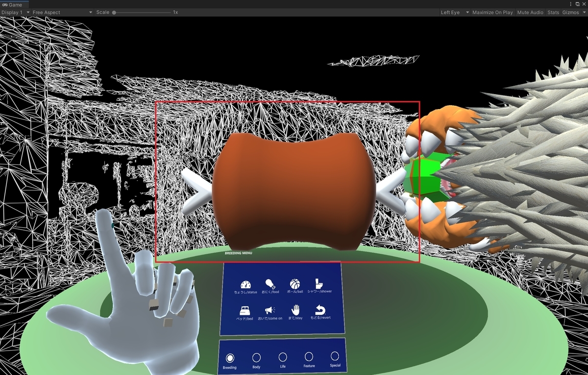Switch to the Game tab
The height and width of the screenshot is (375, 588).
(x=15, y=4)
